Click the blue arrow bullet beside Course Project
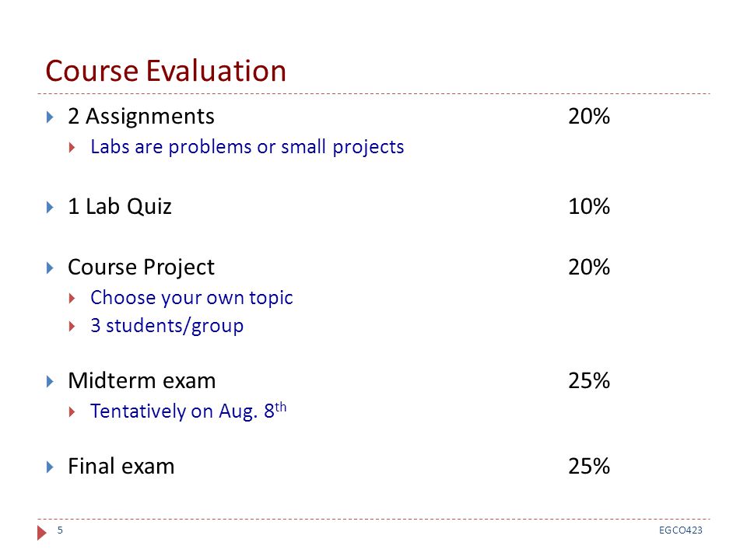The image size is (747, 560). coord(50,268)
